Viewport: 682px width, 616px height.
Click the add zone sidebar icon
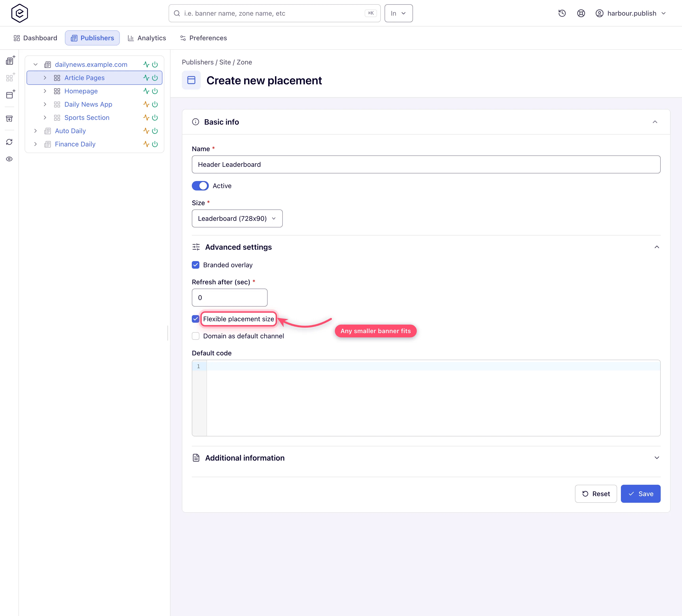10,77
